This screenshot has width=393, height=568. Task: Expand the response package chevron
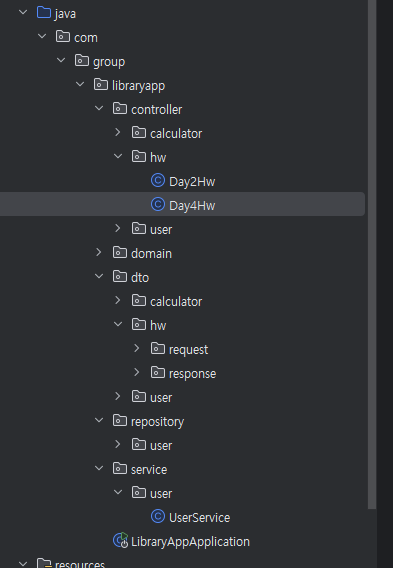[137, 372]
